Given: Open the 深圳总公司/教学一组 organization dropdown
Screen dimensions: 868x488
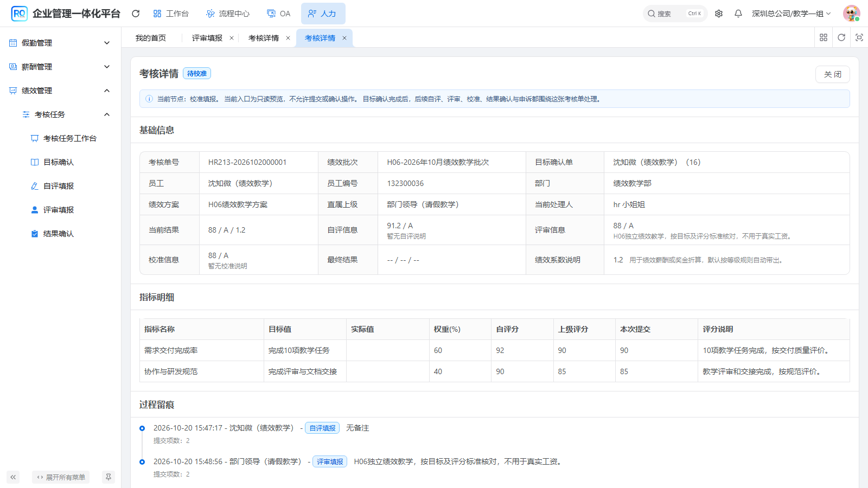Looking at the screenshot, I should [x=792, y=14].
